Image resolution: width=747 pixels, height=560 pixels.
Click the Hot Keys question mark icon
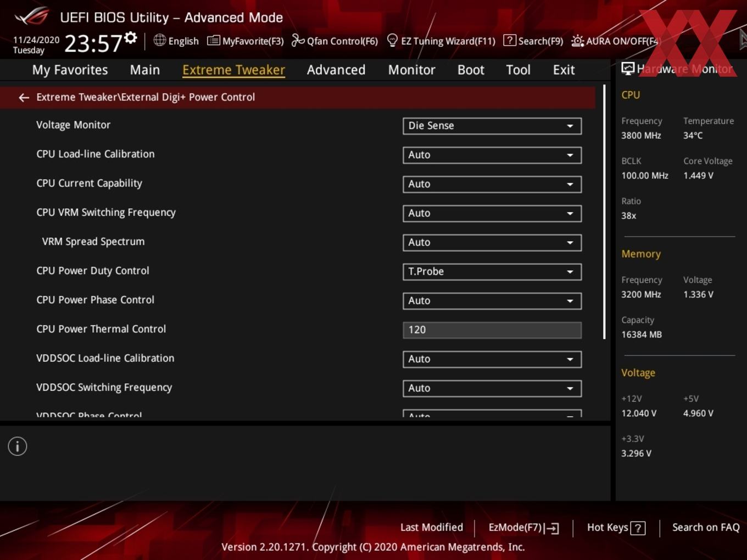coord(638,528)
